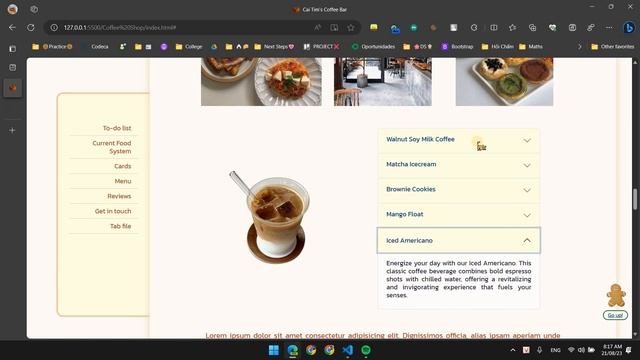Screen dimensions: 640x360
Task: Navigate to Menu section
Action: tap(123, 181)
